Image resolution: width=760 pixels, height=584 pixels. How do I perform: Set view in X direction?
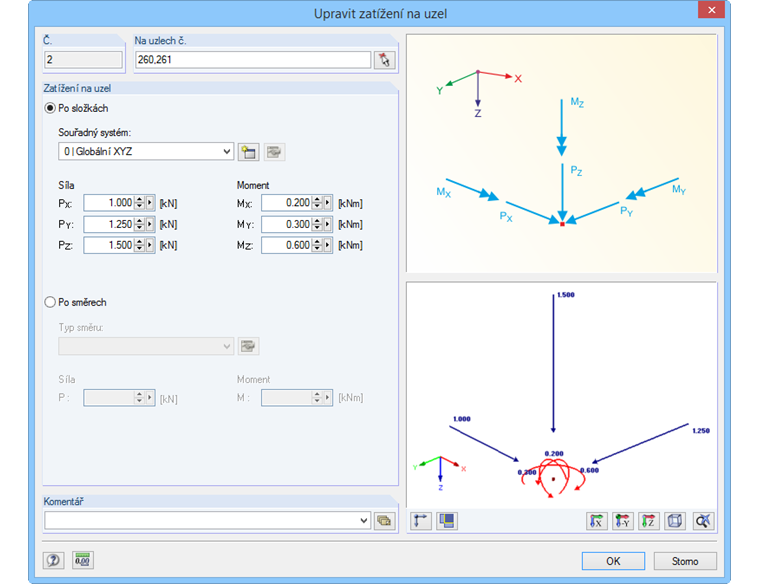click(x=597, y=521)
